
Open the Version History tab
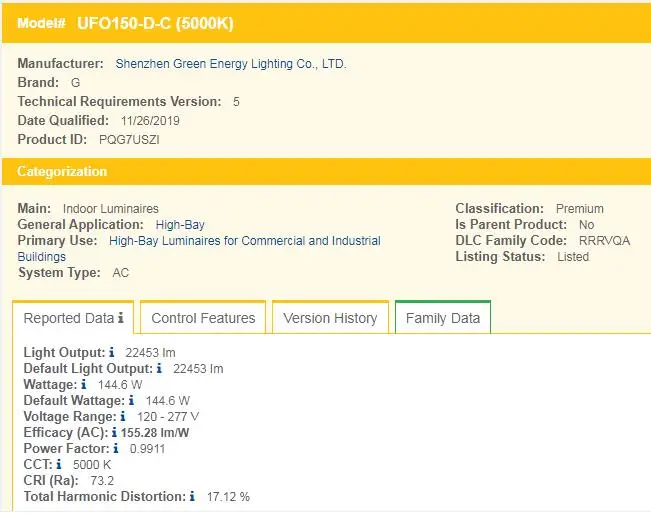click(330, 319)
